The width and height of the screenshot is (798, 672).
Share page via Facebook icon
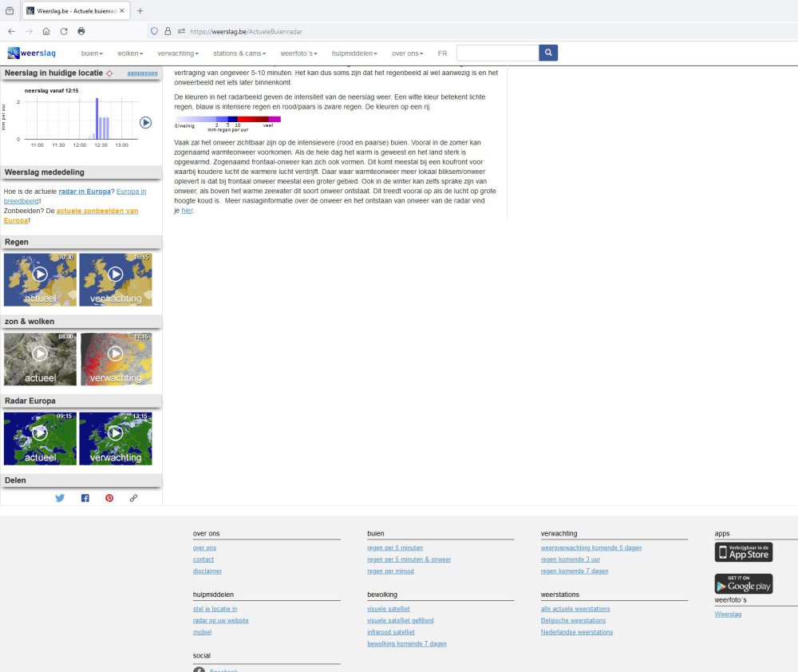[85, 498]
